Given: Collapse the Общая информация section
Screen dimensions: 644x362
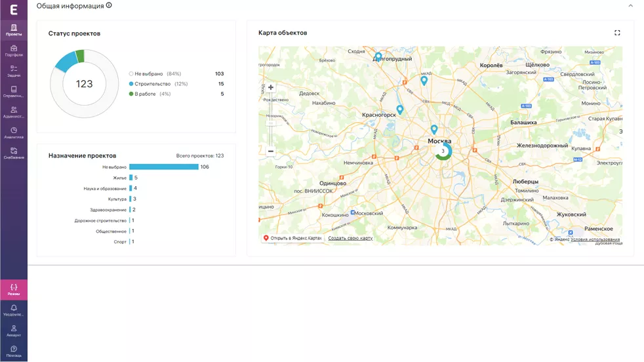Looking at the screenshot, I should coord(630,6).
